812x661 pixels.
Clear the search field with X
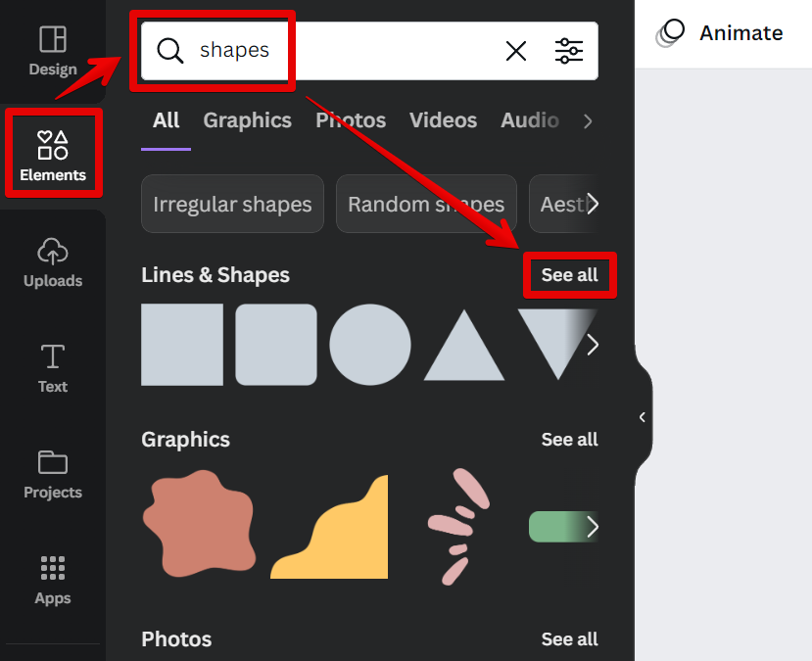coord(515,51)
